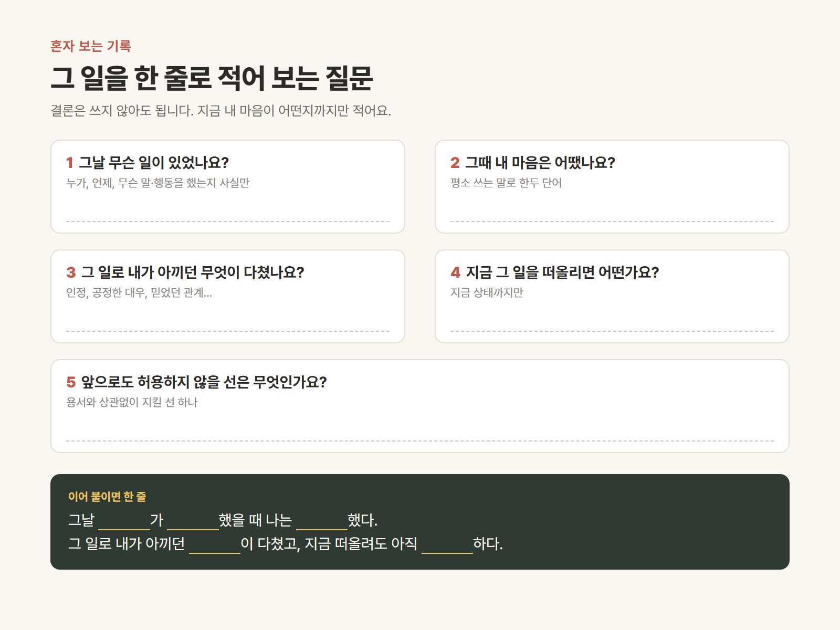Click the '혼자 보는 기록' label
The image size is (840, 630).
(x=90, y=46)
